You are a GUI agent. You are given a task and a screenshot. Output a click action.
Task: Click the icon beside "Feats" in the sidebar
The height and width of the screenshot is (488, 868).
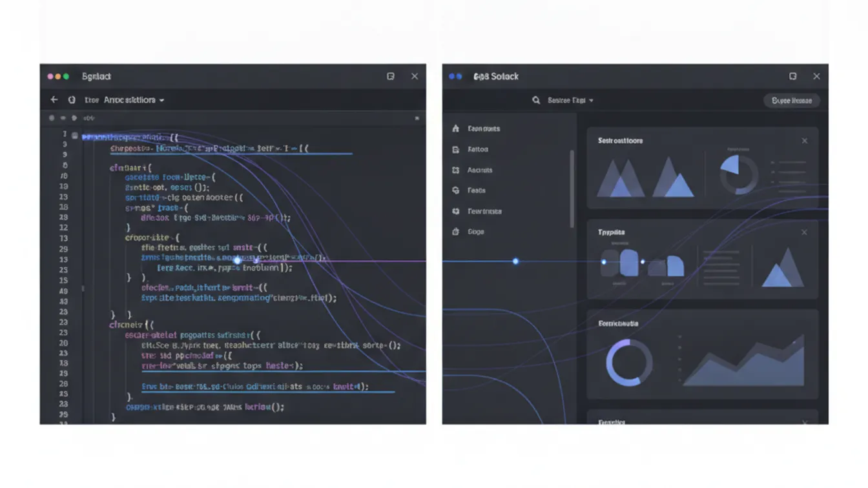[x=455, y=190]
